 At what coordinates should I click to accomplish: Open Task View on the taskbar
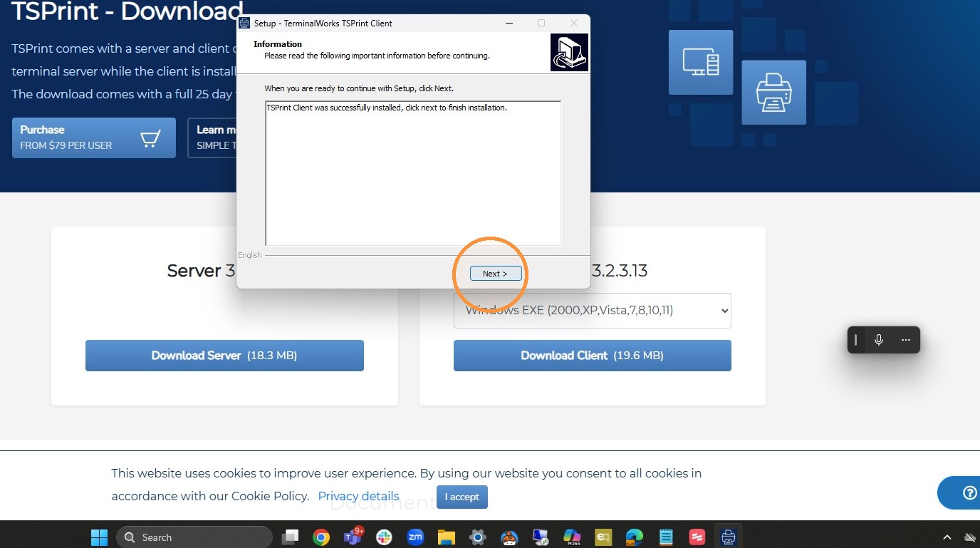(290, 537)
